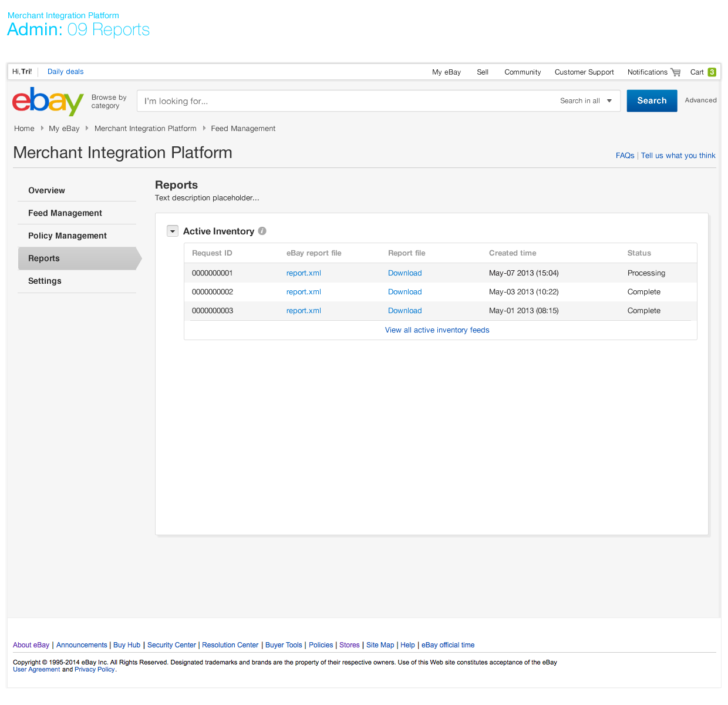Open report.xml for request 0000000003
This screenshot has width=728, height=705.
pyautogui.click(x=304, y=311)
